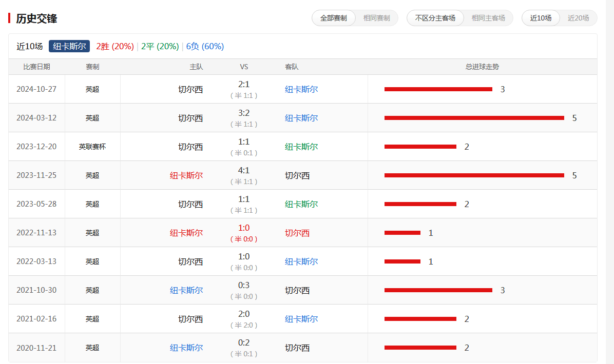Click 4:1 score of 2023-11-25 match
This screenshot has width=614, height=364.
click(x=243, y=171)
